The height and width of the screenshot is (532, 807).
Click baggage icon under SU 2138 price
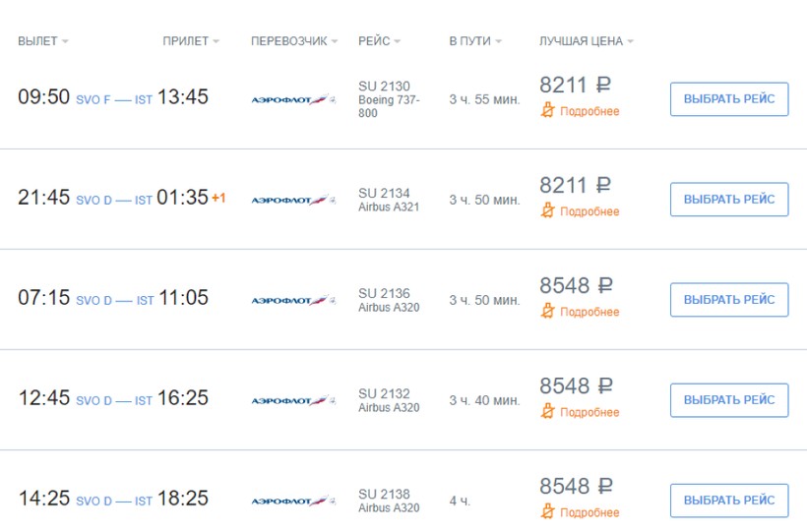pyautogui.click(x=548, y=512)
